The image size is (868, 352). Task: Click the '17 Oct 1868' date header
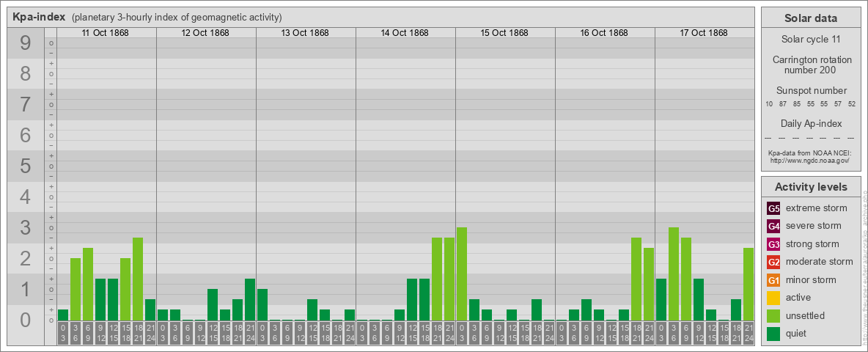pos(704,33)
